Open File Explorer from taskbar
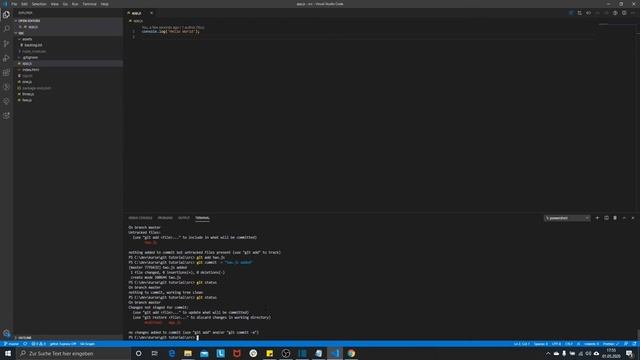Screen dimensions: 640x360 (x=188, y=353)
